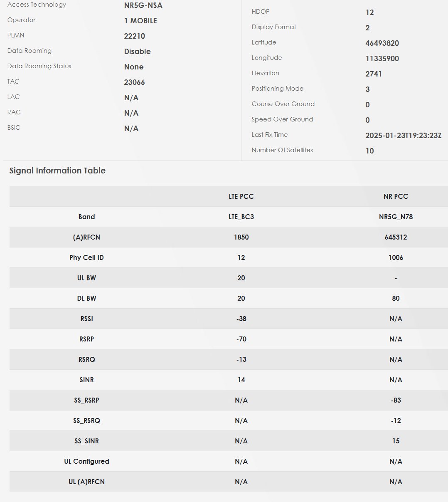Screen dimensions: 448x502
Task: Select the NR DL BW value 80
Action: click(x=396, y=298)
